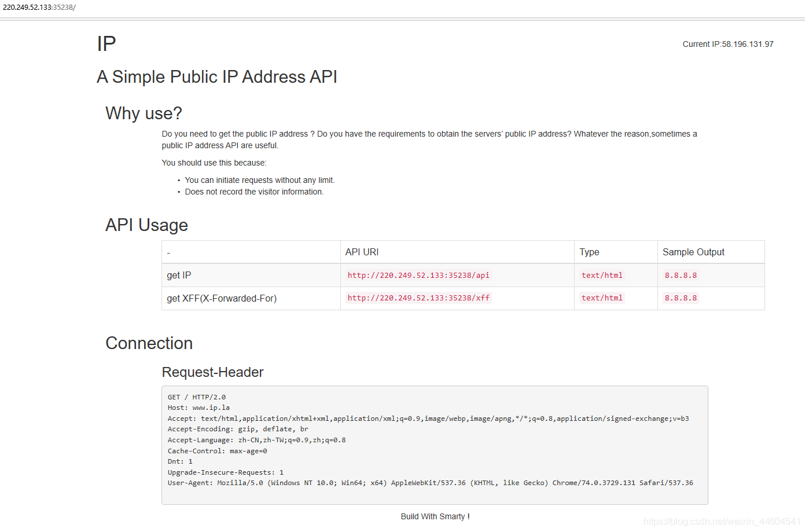
Task: Click the paragraph starting Do you need to get
Action: click(429, 140)
